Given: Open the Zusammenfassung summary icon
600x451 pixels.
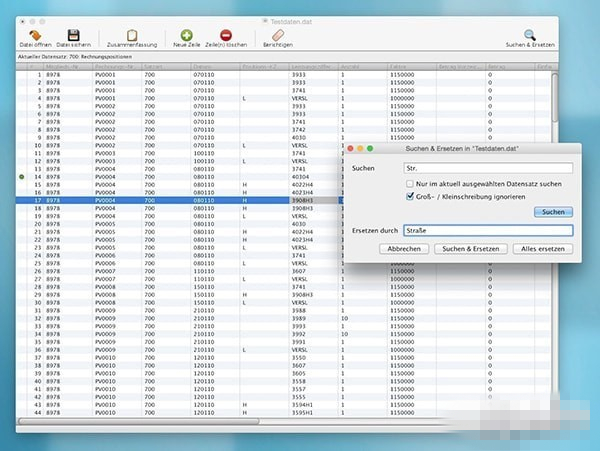Looking at the screenshot, I should [132, 36].
